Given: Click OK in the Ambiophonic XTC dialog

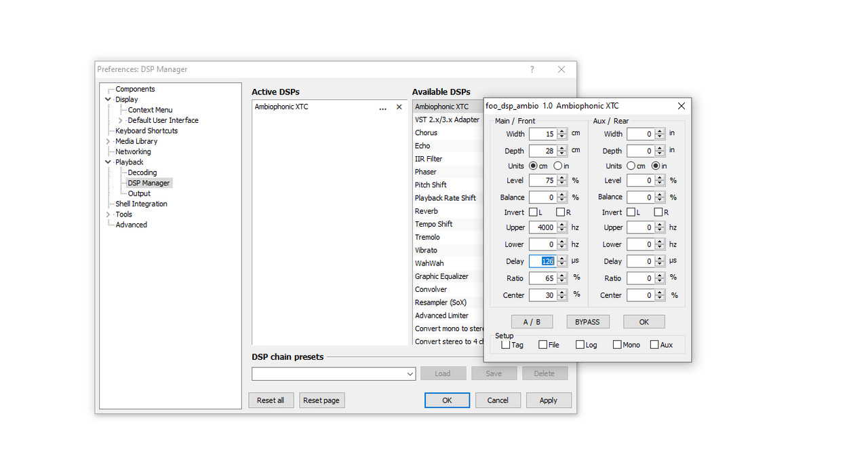Looking at the screenshot, I should pyautogui.click(x=644, y=322).
